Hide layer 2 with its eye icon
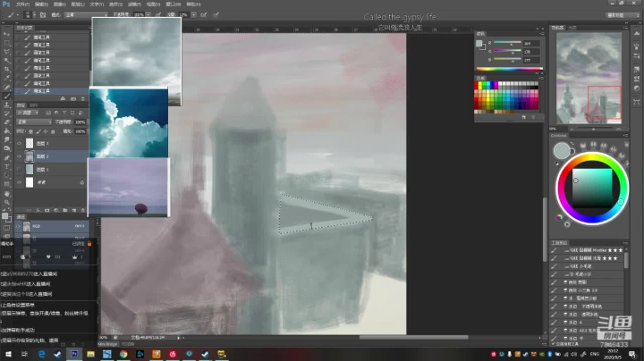This screenshot has height=361, width=644. 19,156
